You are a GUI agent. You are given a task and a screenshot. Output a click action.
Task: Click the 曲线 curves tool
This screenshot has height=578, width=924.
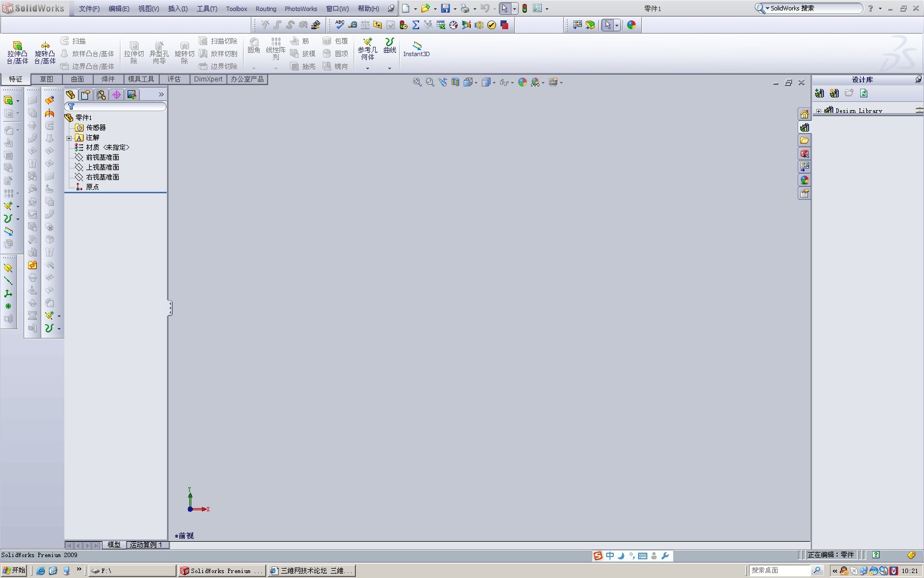click(x=390, y=46)
